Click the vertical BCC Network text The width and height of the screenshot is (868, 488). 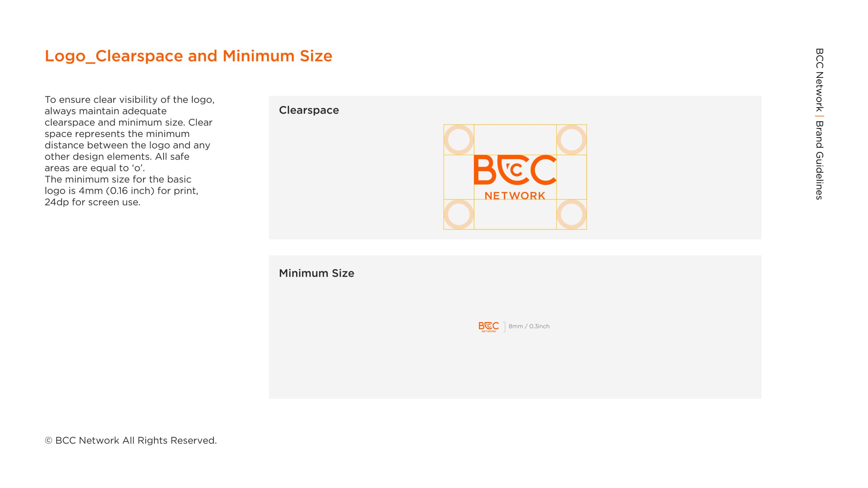[819, 80]
